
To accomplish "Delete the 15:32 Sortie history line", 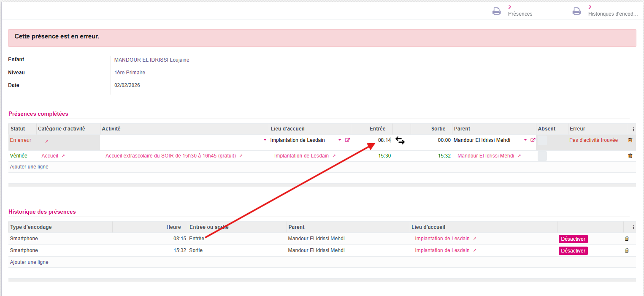I will pyautogui.click(x=626, y=250).
